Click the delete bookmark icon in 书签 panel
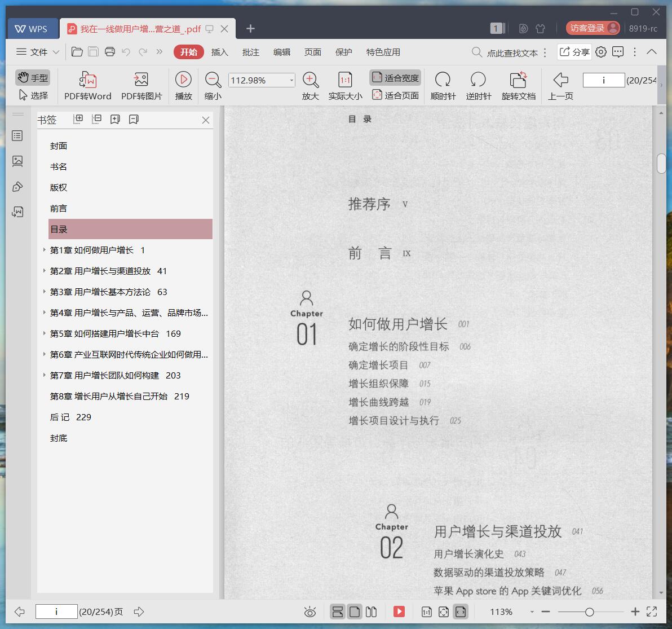This screenshot has width=672, height=629. [134, 119]
